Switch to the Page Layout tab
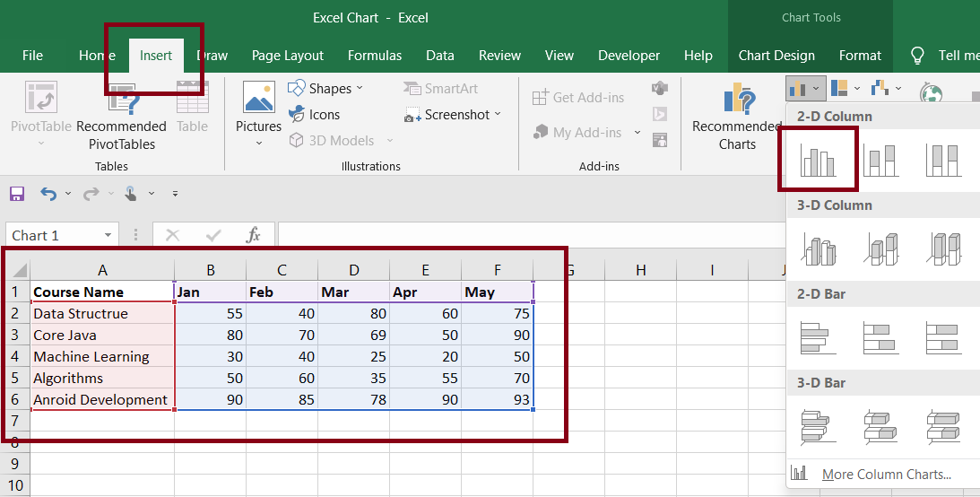 288,56
